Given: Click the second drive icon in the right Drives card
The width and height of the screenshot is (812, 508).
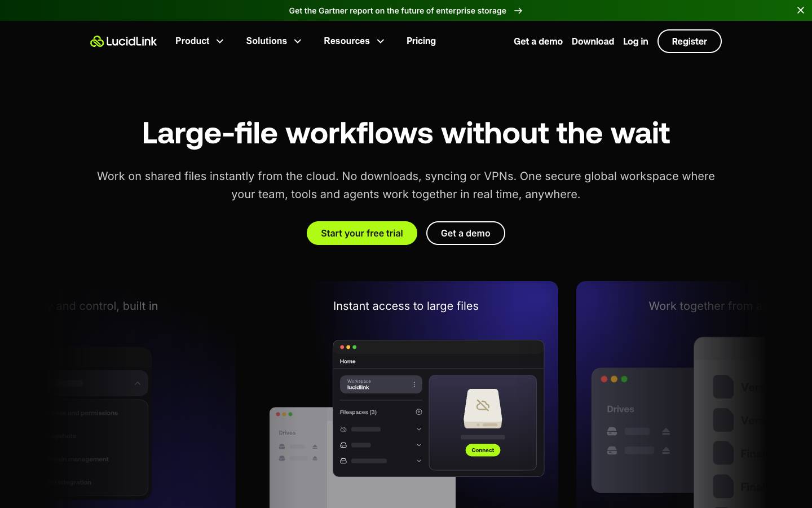Looking at the screenshot, I should point(612,450).
